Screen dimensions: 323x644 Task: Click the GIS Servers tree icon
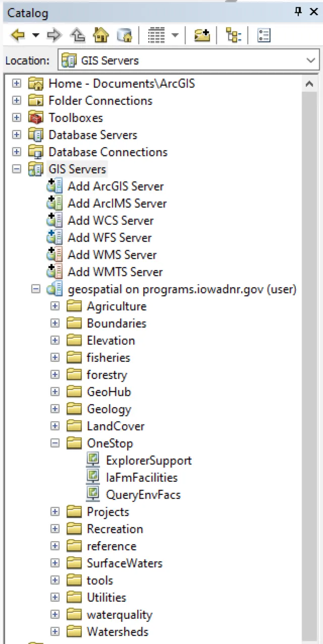click(36, 169)
